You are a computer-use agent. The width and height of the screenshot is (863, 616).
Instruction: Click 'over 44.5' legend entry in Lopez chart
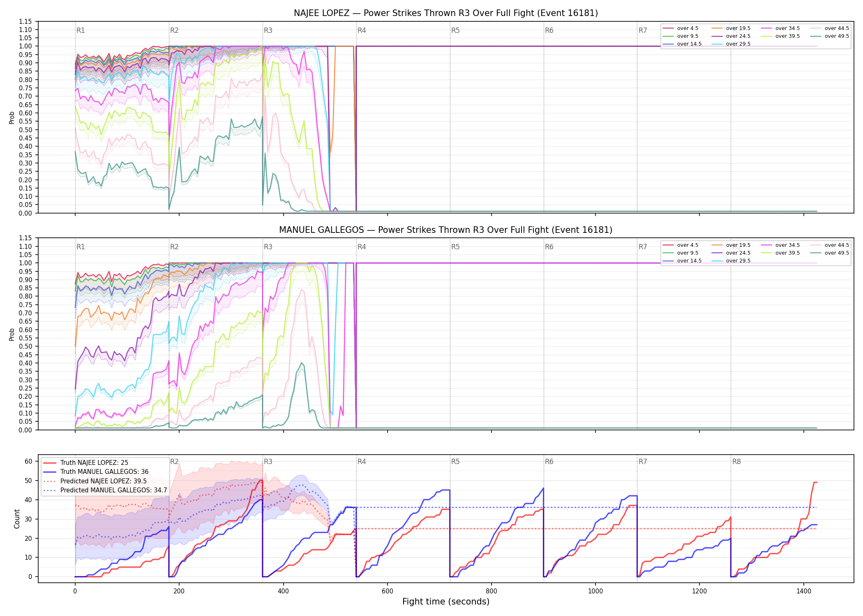pyautogui.click(x=830, y=28)
